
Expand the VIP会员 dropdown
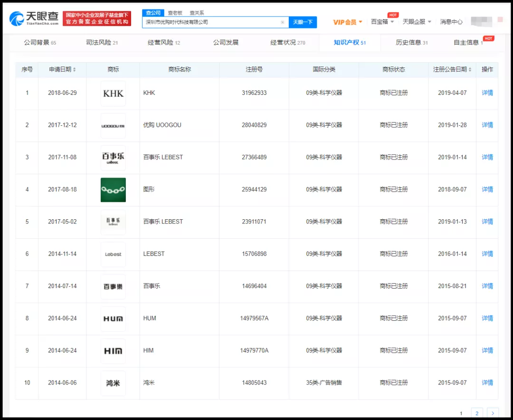pos(348,22)
